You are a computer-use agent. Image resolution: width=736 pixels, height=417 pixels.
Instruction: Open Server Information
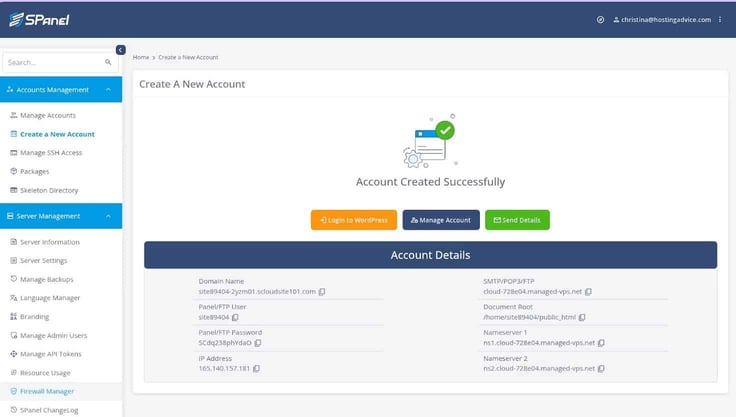coord(50,242)
